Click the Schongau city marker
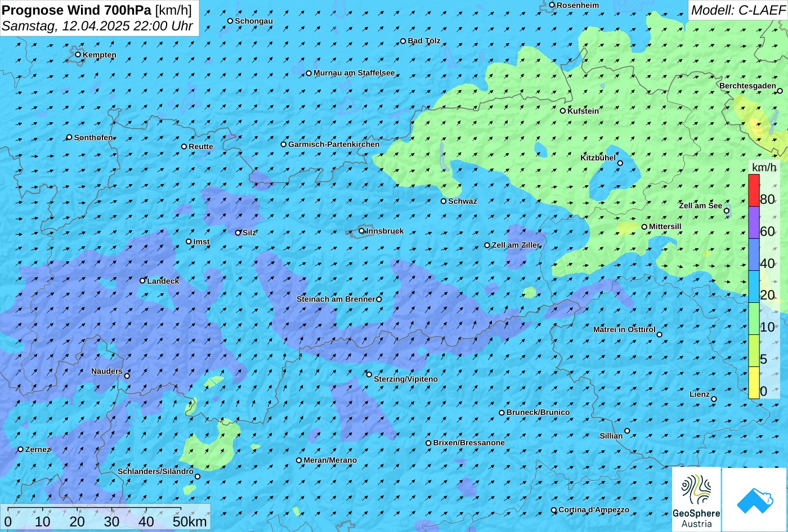The width and height of the screenshot is (788, 532). [x=230, y=21]
